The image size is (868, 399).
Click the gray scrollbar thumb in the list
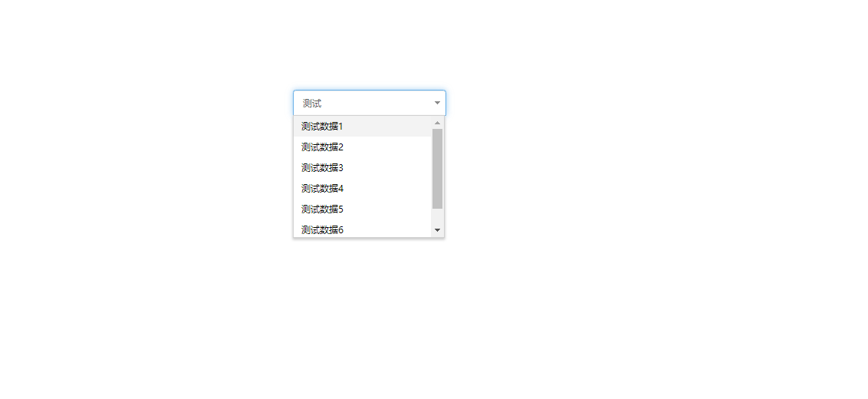[437, 169]
